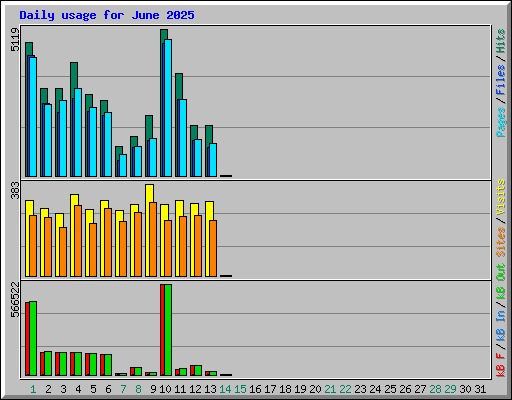Click day 2 on the x-axis
This screenshot has height=400, width=512.
coord(48,389)
